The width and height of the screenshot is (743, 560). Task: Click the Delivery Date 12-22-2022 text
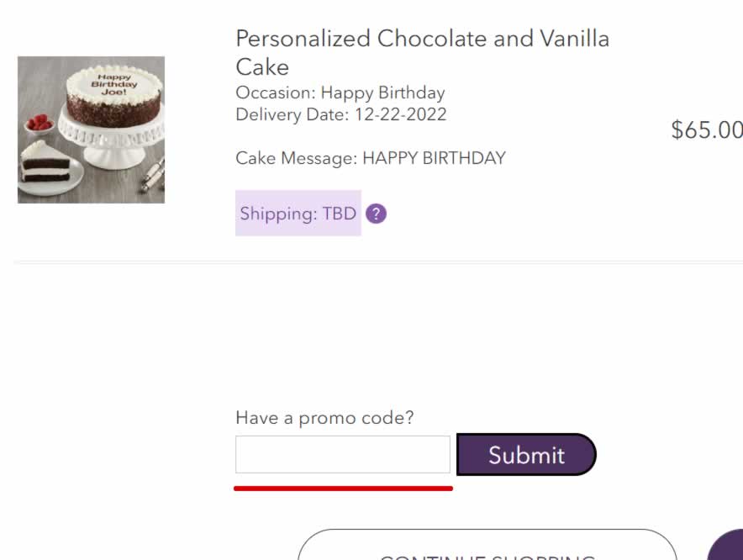[341, 114]
